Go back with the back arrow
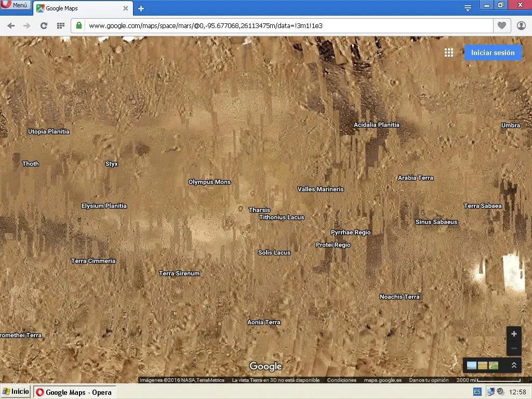The height and width of the screenshot is (399, 532). 11,26
